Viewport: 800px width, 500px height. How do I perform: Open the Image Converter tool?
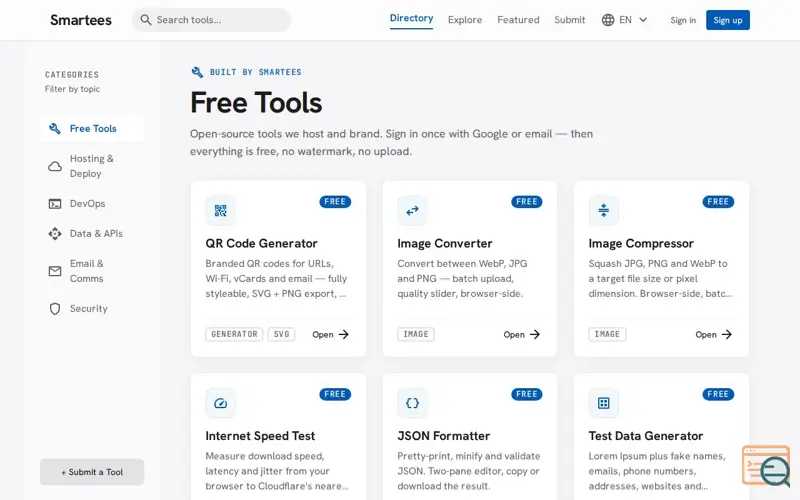pos(521,334)
